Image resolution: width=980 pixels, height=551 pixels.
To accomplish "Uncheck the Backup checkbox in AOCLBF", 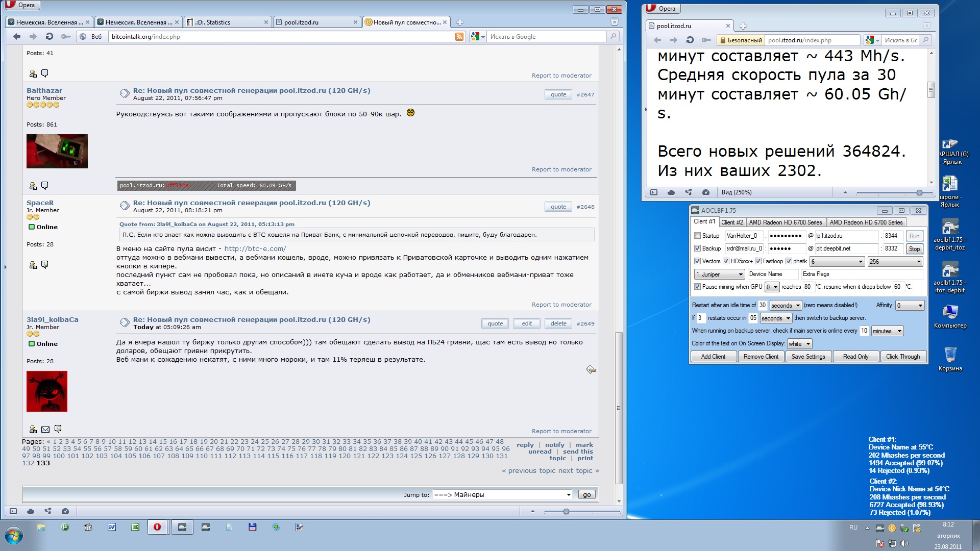I will (x=697, y=248).
